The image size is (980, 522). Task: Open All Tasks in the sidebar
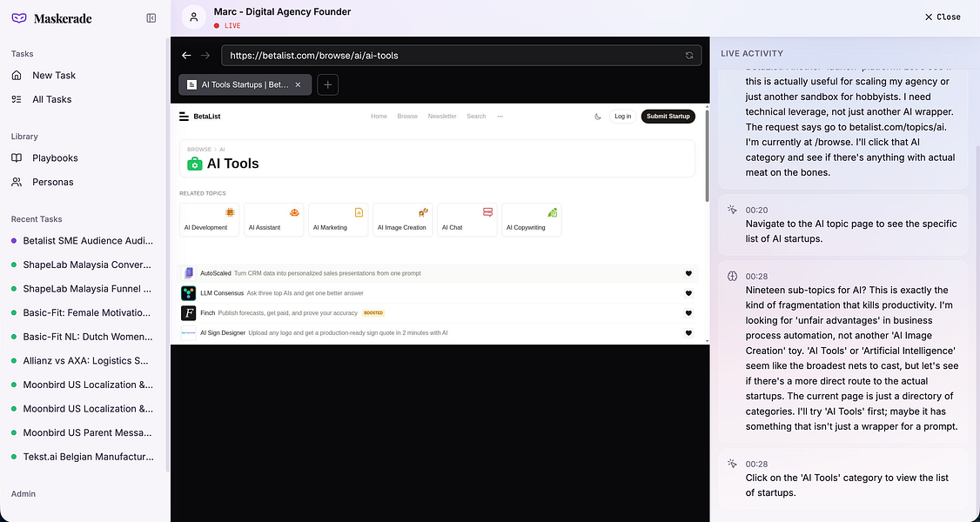tap(52, 99)
